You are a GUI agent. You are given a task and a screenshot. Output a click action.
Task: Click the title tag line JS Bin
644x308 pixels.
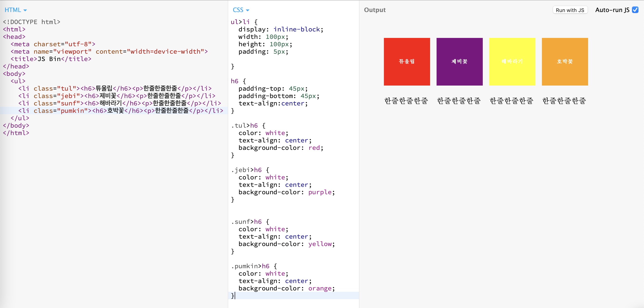pyautogui.click(x=51, y=59)
